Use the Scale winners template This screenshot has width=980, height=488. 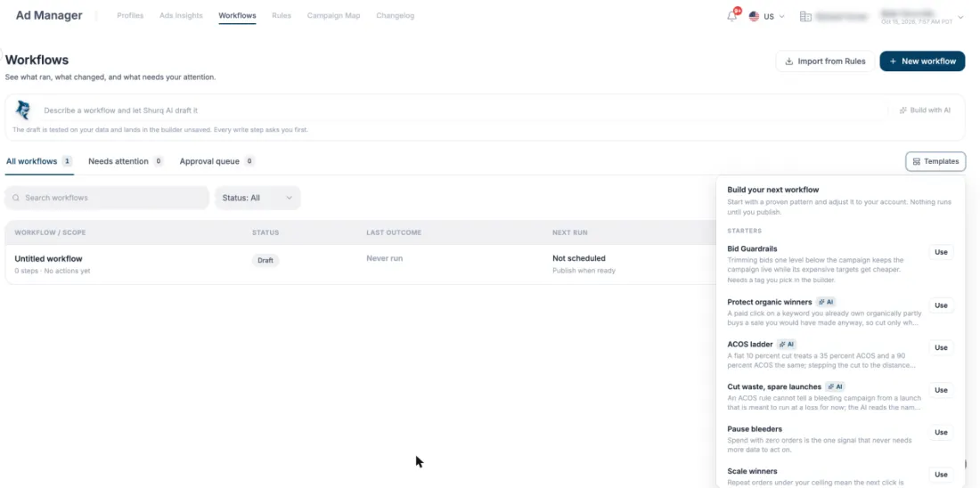click(941, 475)
